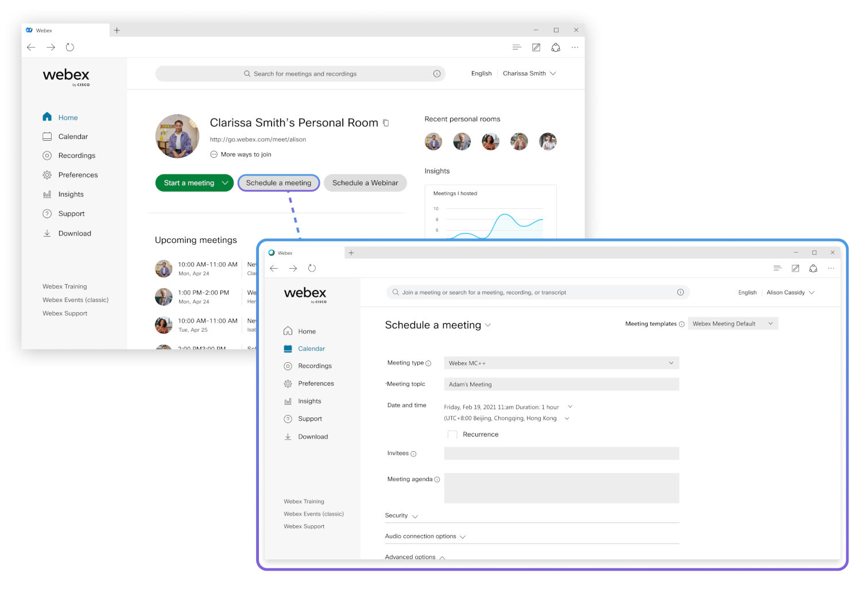Click back arrow in front Webex window
The height and width of the screenshot is (593, 868).
274,269
